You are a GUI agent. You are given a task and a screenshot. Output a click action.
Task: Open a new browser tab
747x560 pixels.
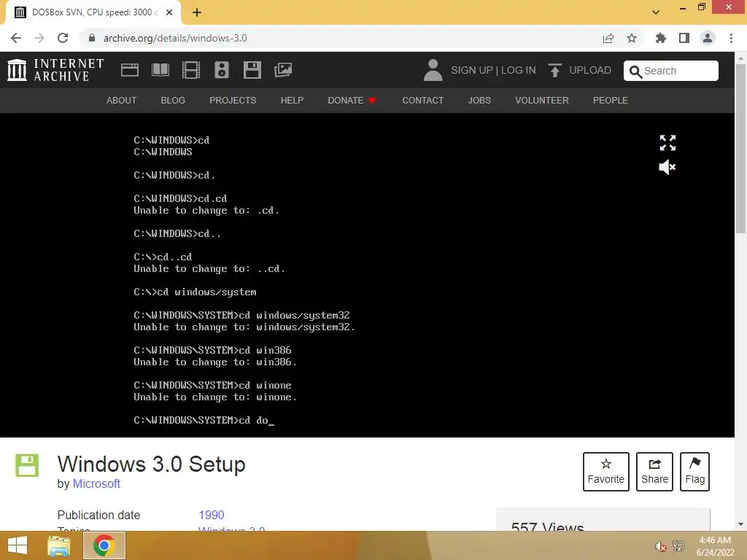[197, 12]
